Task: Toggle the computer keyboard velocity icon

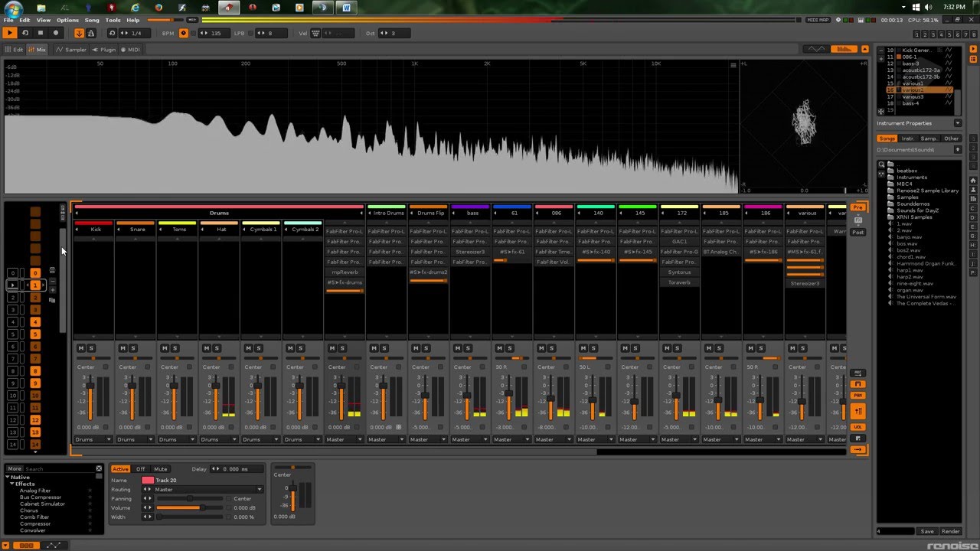Action: 315,33
